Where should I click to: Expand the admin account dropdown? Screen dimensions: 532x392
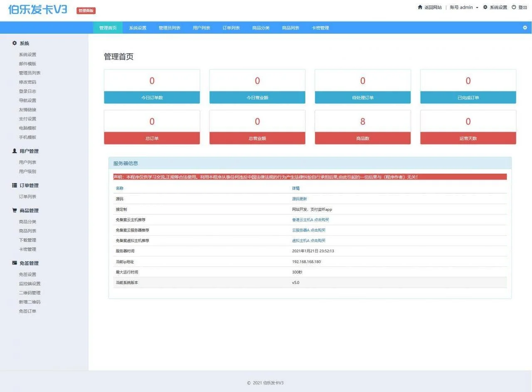463,7
